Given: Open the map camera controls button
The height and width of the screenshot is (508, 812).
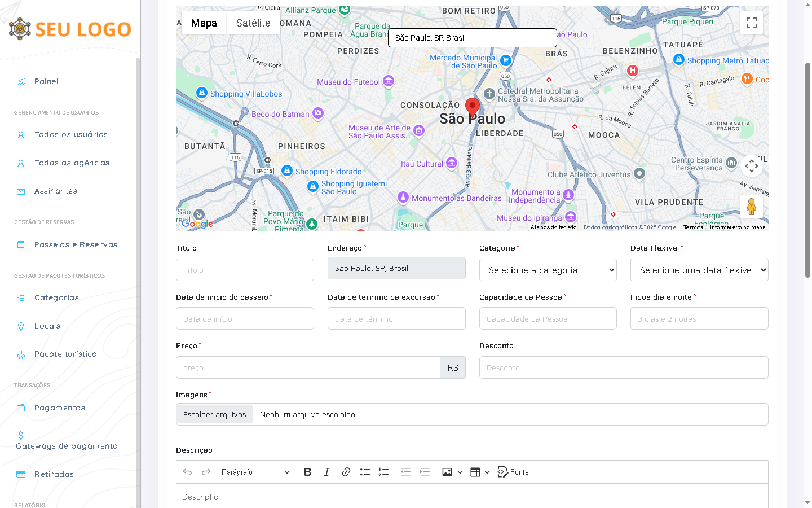Looking at the screenshot, I should [751, 166].
